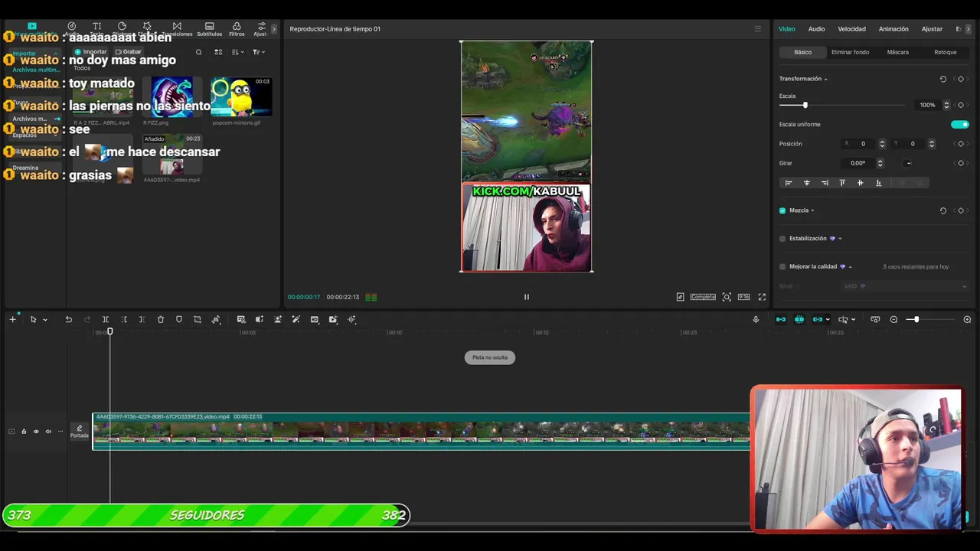Reset the Transformación settings
980x551 pixels.
point(943,79)
